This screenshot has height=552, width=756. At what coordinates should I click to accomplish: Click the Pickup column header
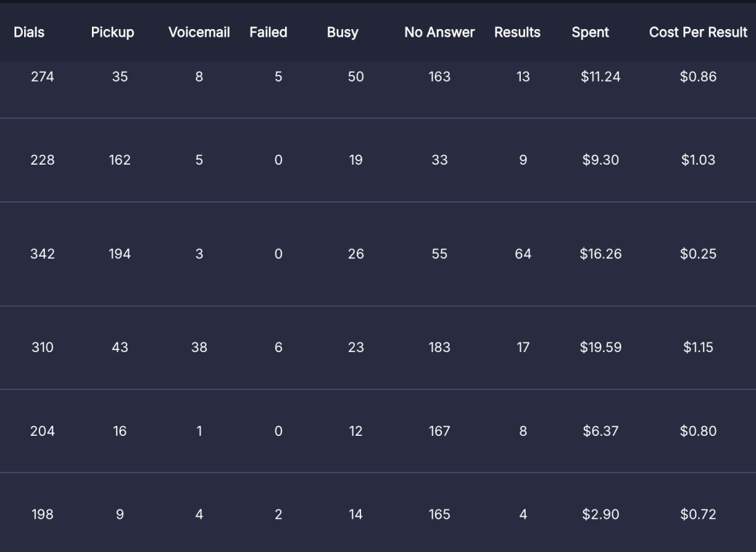(x=112, y=33)
